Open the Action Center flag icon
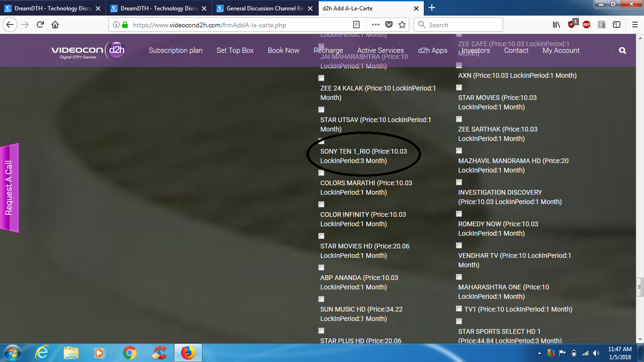Image resolution: width=644 pixels, height=362 pixels. (562, 353)
